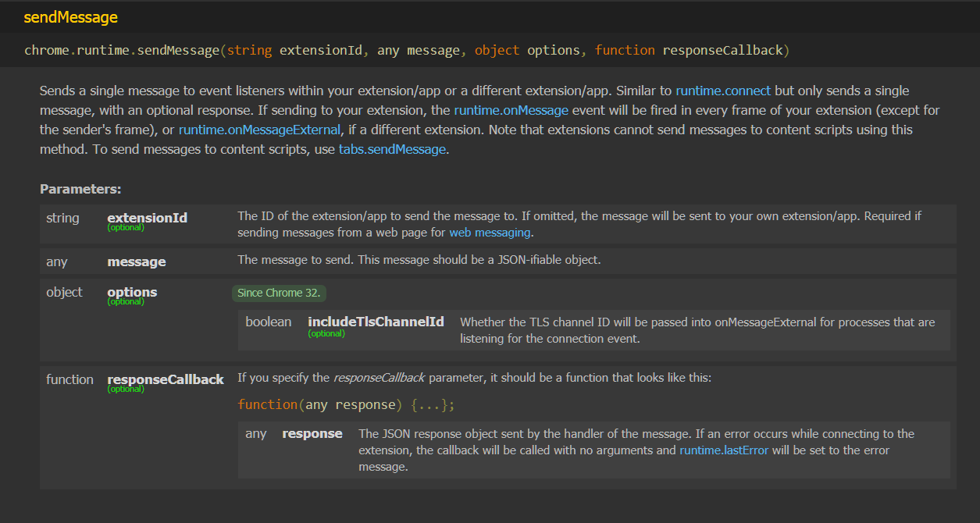Screen dimensions: 980x523
Task: Select the Since Chrome 32 badge
Action: click(x=278, y=293)
